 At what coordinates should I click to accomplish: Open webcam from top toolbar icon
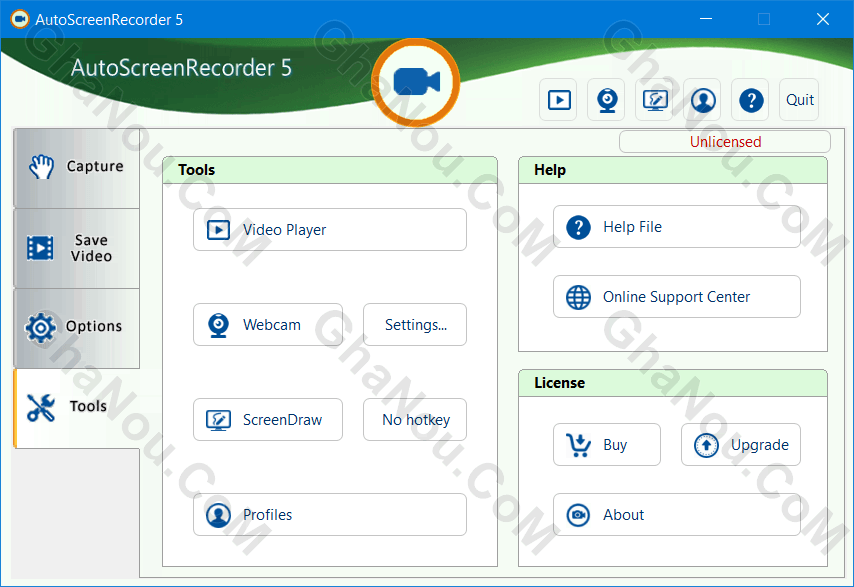pyautogui.click(x=607, y=100)
